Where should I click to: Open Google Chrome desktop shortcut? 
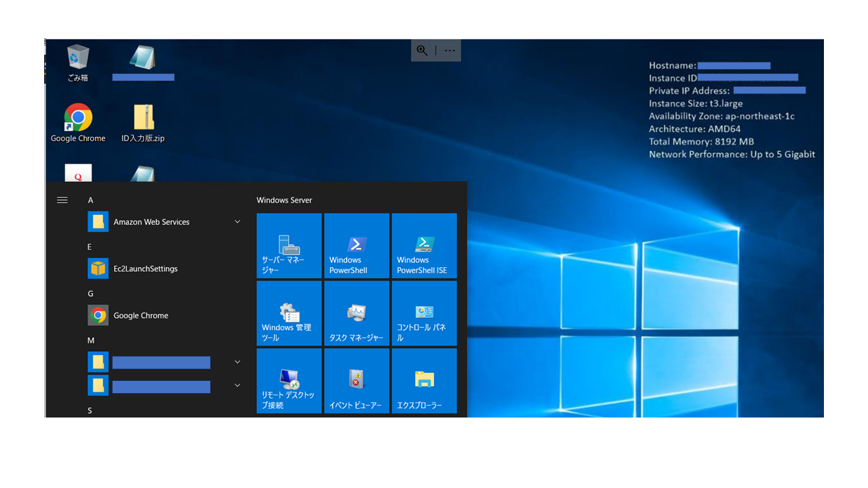tap(78, 123)
